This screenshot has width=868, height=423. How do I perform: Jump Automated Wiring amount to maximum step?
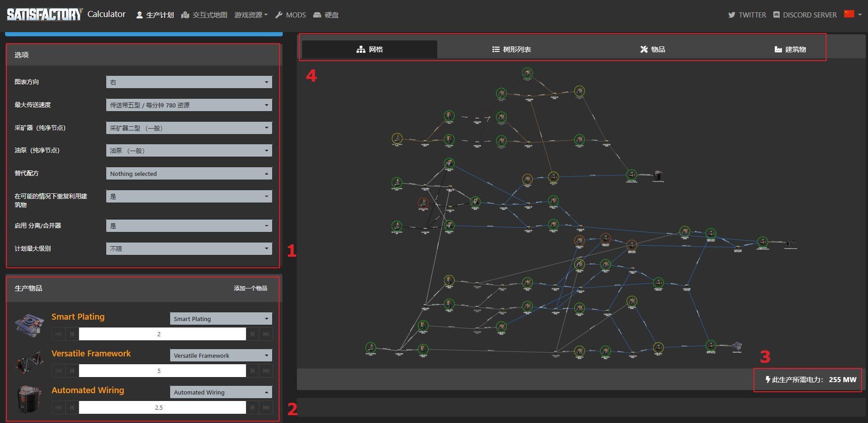click(266, 407)
